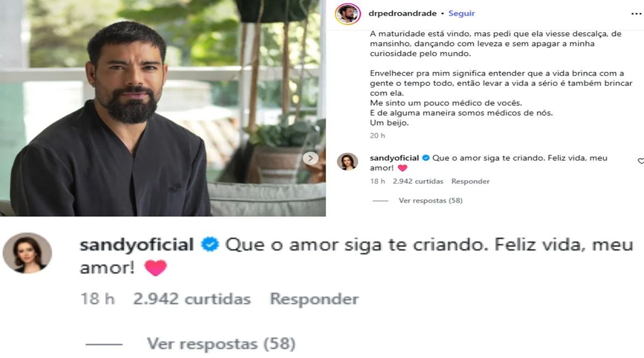The width and height of the screenshot is (644, 358).
Task: Click drpedroandrade profile avatar
Action: point(347,14)
